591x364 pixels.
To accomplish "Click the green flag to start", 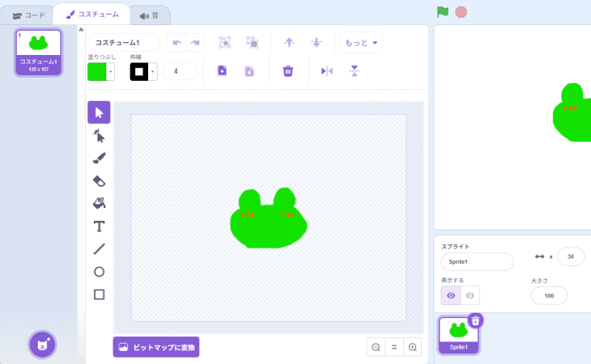I will point(443,12).
